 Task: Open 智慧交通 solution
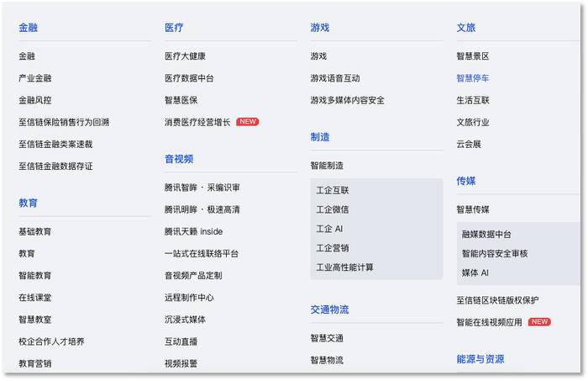(x=327, y=338)
